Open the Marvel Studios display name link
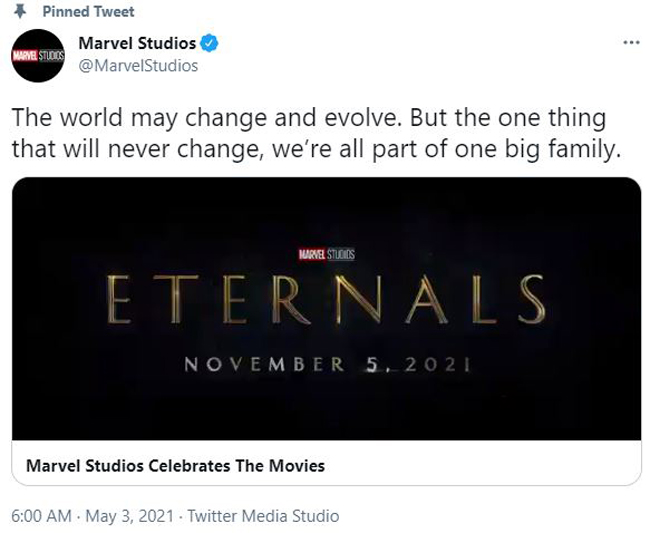Screen dimensions: 650x533 (x=137, y=43)
